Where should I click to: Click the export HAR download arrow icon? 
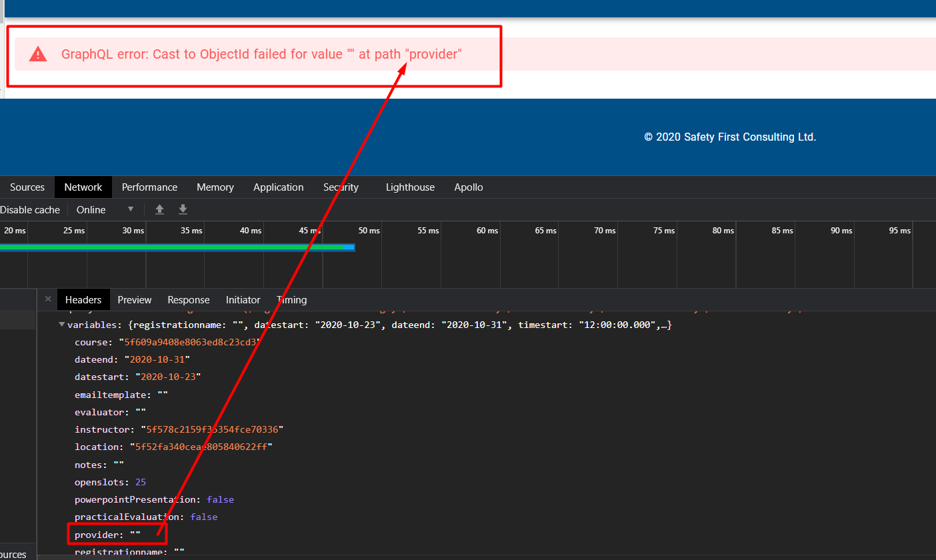(x=183, y=209)
